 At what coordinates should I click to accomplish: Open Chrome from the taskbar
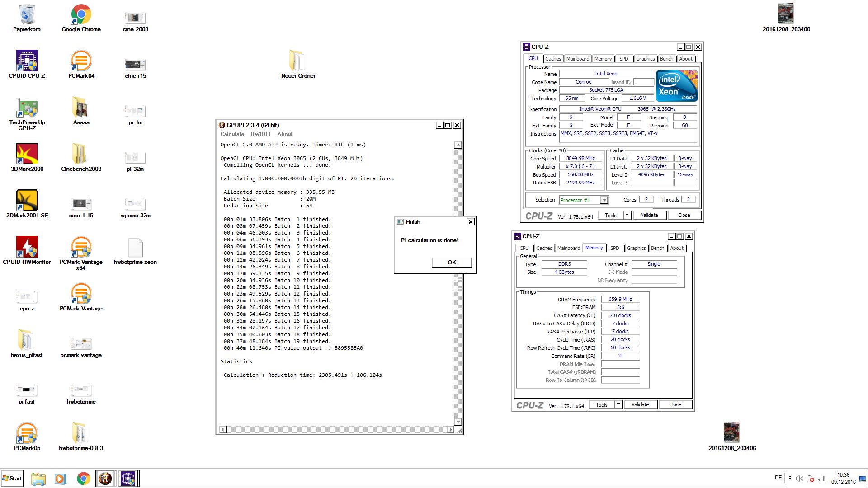83,479
